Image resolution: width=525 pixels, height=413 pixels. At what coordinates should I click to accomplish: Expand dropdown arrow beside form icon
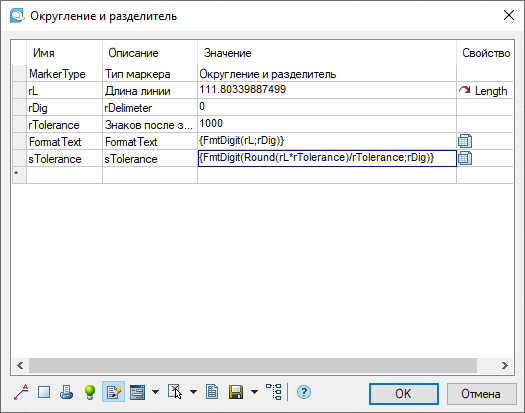tap(155, 392)
